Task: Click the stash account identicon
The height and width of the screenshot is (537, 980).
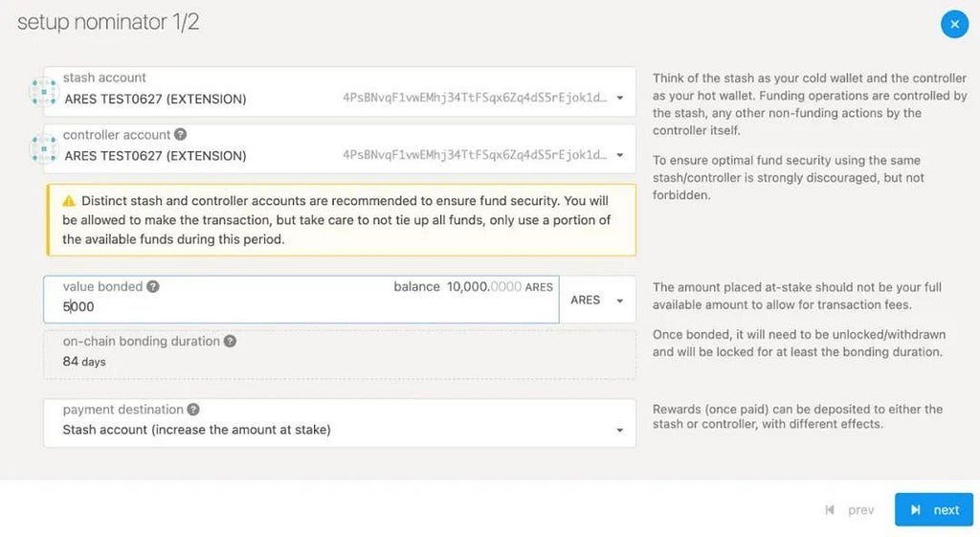Action: pyautogui.click(x=44, y=92)
